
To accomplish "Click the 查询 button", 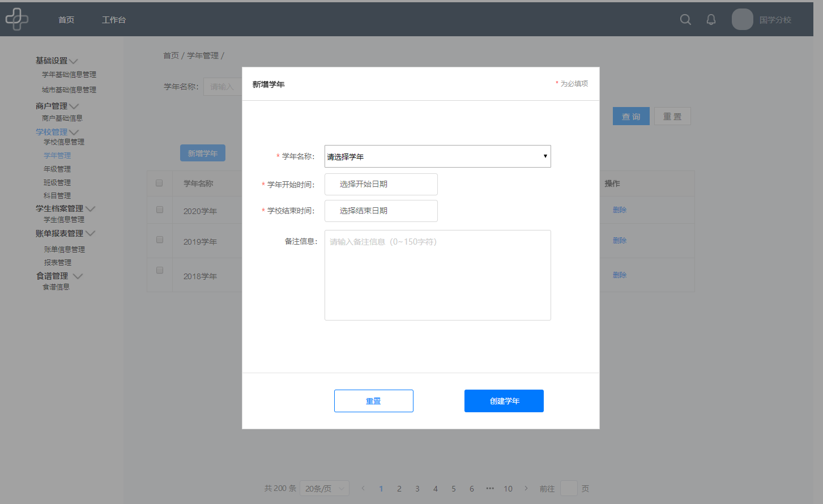I will click(x=631, y=116).
